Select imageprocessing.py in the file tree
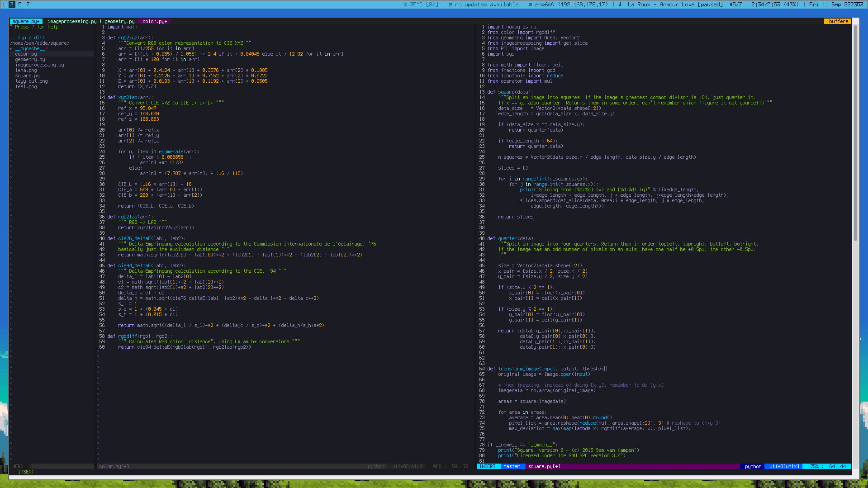Screen dimensions: 868x488 [39, 65]
